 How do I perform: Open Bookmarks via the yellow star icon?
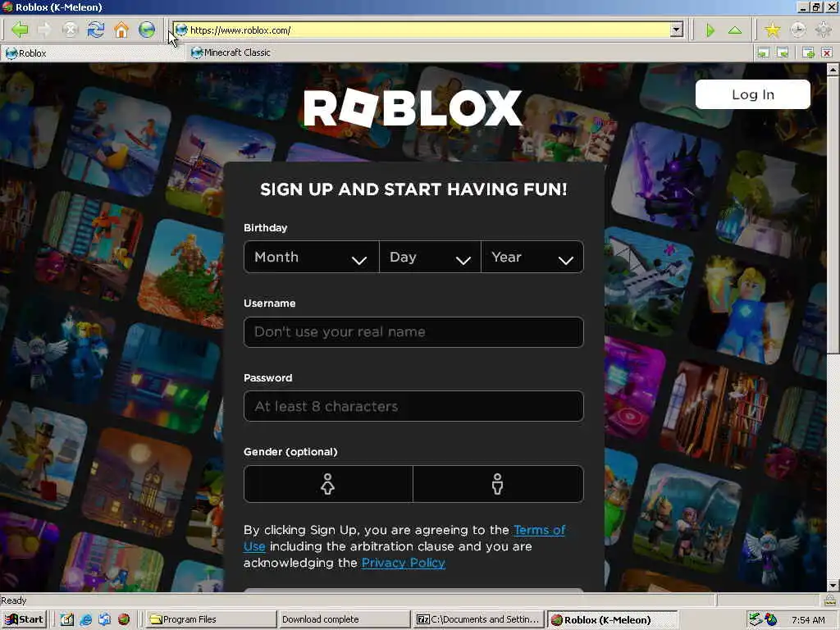[772, 30]
